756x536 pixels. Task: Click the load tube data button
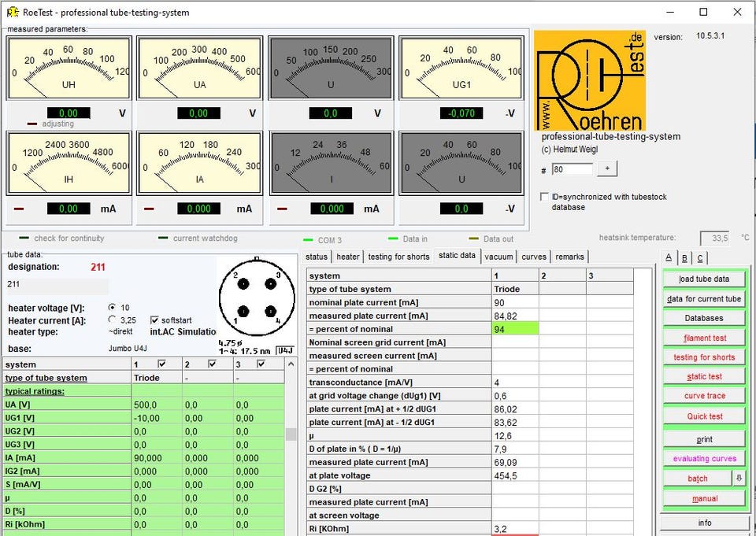pos(704,279)
